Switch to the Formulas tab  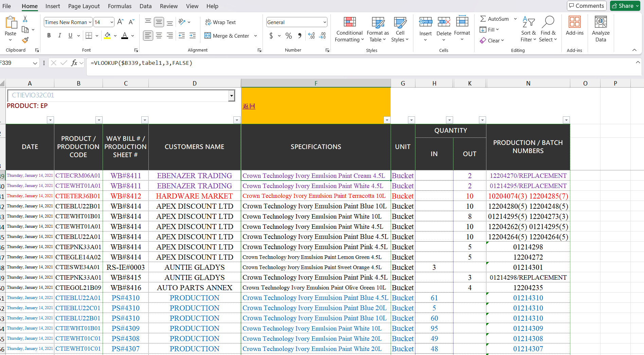pyautogui.click(x=120, y=6)
